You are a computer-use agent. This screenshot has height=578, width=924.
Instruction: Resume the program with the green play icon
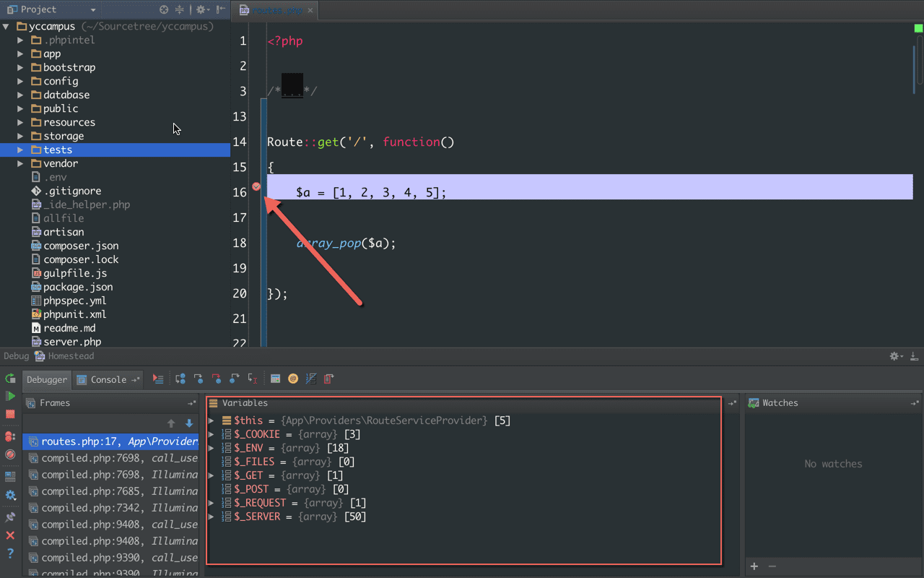coord(10,397)
